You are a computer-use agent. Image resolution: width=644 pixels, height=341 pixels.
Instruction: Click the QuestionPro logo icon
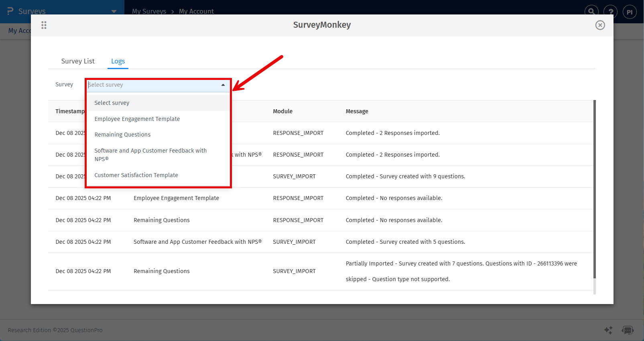[x=10, y=11]
